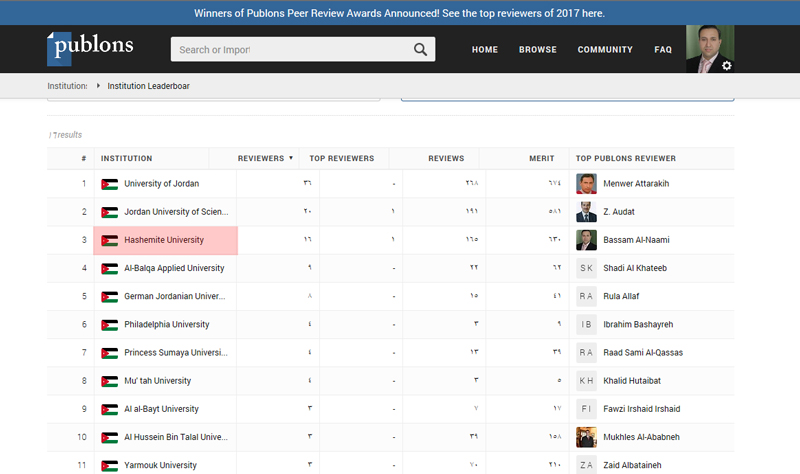This screenshot has width=800, height=474.
Task: Open reviewer Zaid Albataineh's name
Action: [x=632, y=465]
